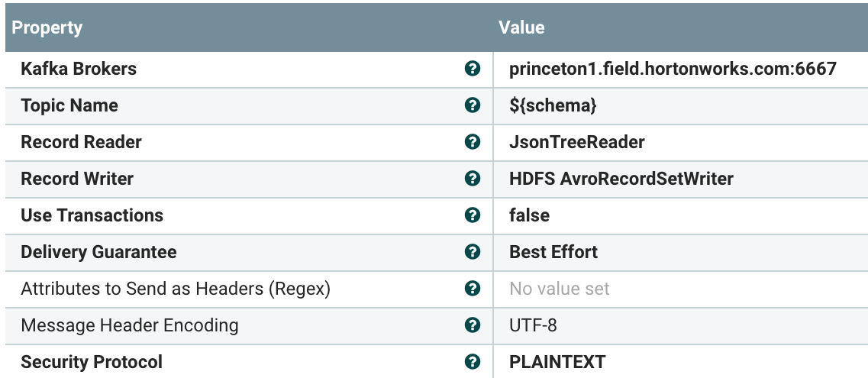Click help icon for Attributes to Send as Headers
This screenshot has width=868, height=378.
(473, 289)
